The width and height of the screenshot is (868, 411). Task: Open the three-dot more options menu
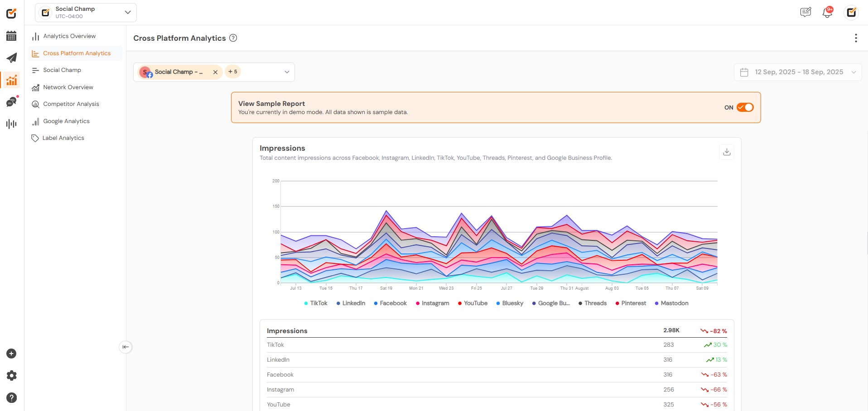coord(856,38)
